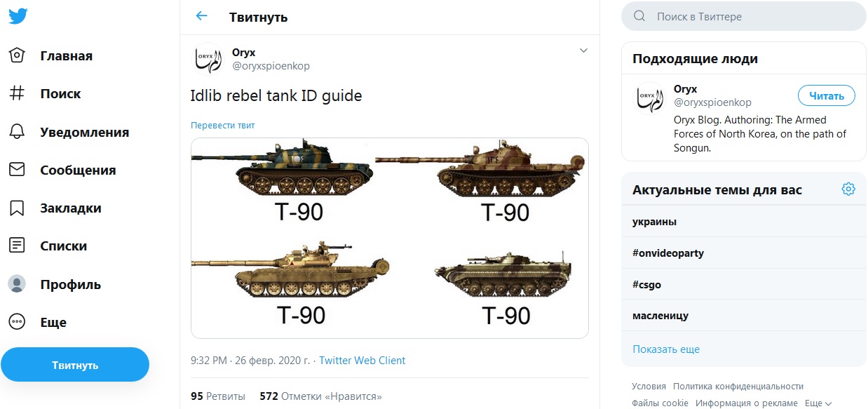The height and width of the screenshot is (409, 868).
Task: Open Закладки via its bookmark icon
Action: click(17, 208)
